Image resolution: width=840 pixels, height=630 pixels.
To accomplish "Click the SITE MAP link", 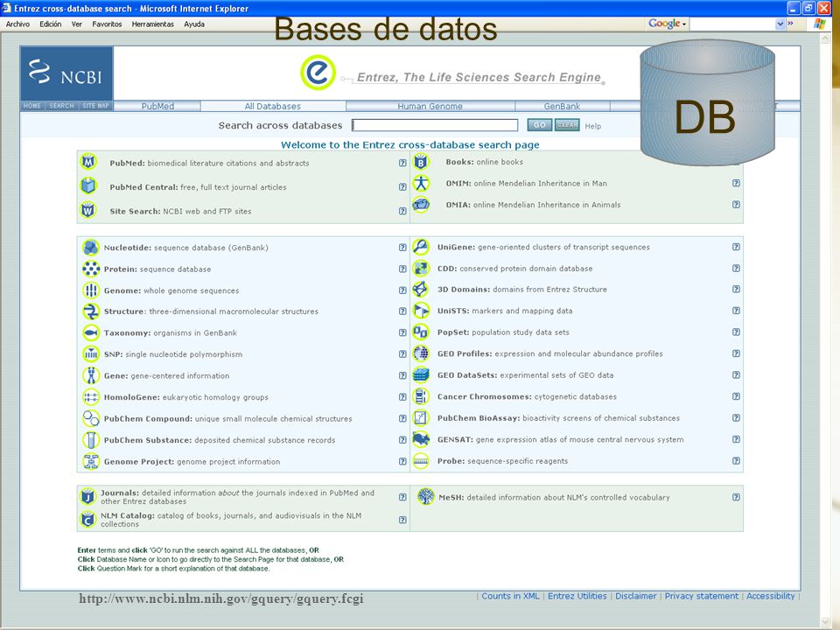I will (x=96, y=106).
